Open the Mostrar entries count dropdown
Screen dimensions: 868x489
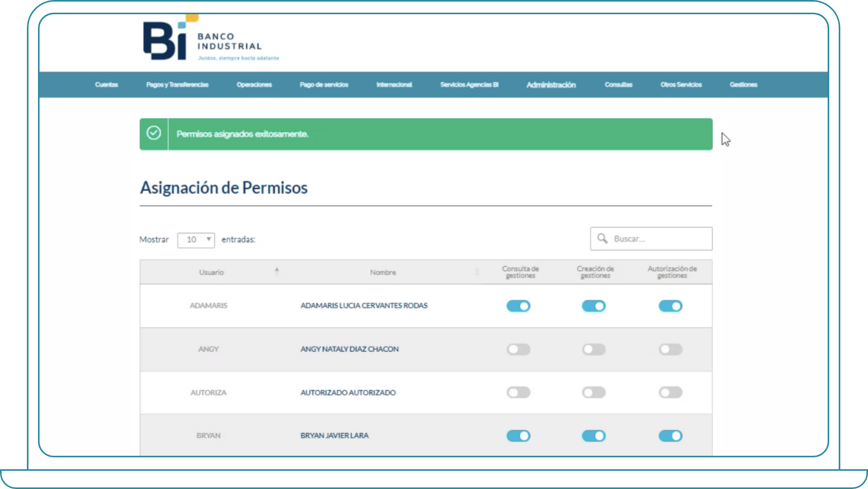[x=196, y=240]
